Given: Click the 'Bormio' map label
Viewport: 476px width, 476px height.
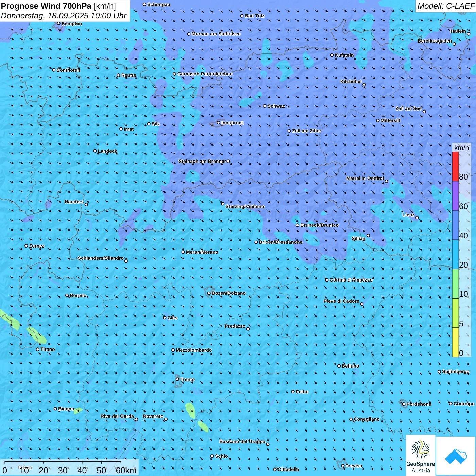Looking at the screenshot, I should click(x=78, y=295).
